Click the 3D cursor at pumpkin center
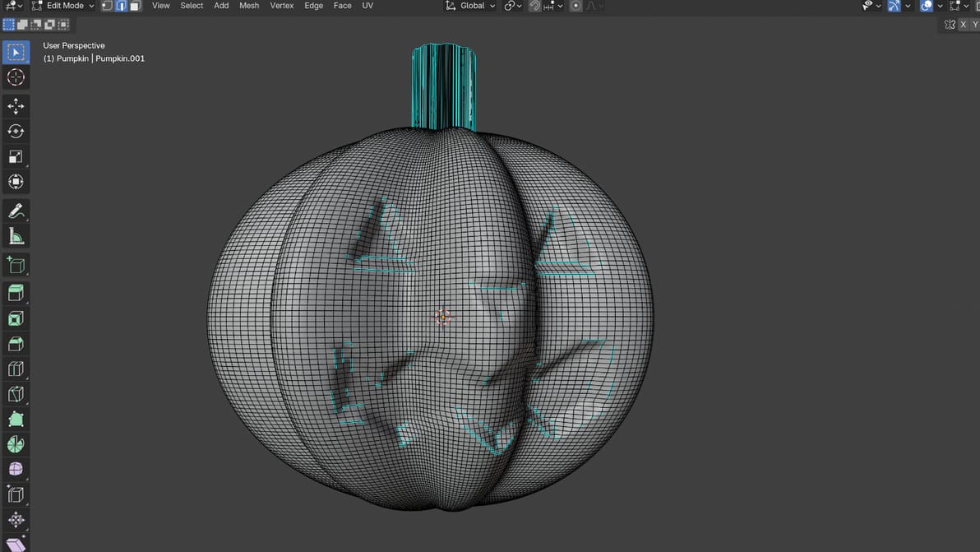This screenshot has width=980, height=552. 442,317
